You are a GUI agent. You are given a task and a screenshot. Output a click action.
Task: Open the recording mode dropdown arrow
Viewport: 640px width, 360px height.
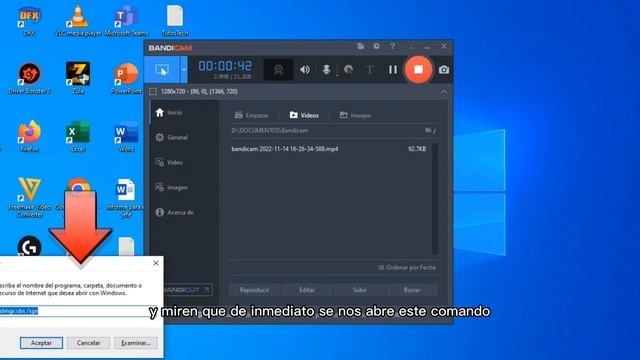pyautogui.click(x=184, y=70)
